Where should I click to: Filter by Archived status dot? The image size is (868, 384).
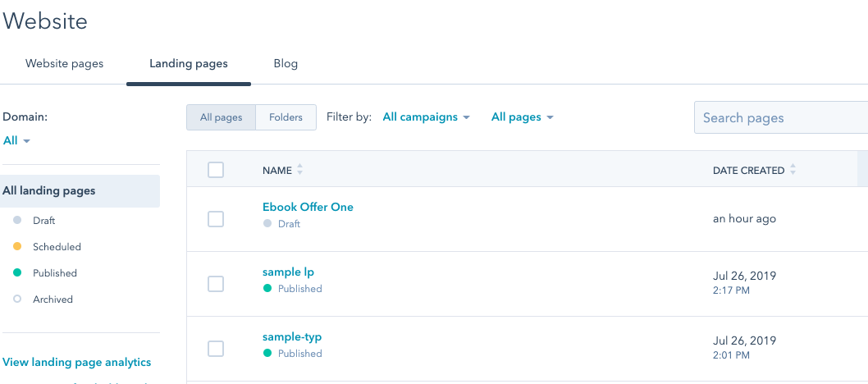(17, 299)
